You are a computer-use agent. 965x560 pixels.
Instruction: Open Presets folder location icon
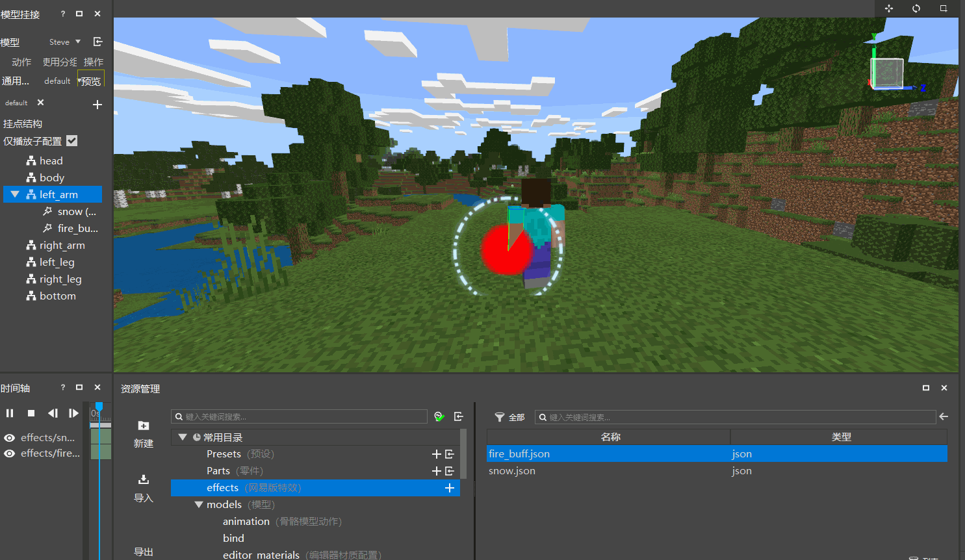(450, 454)
